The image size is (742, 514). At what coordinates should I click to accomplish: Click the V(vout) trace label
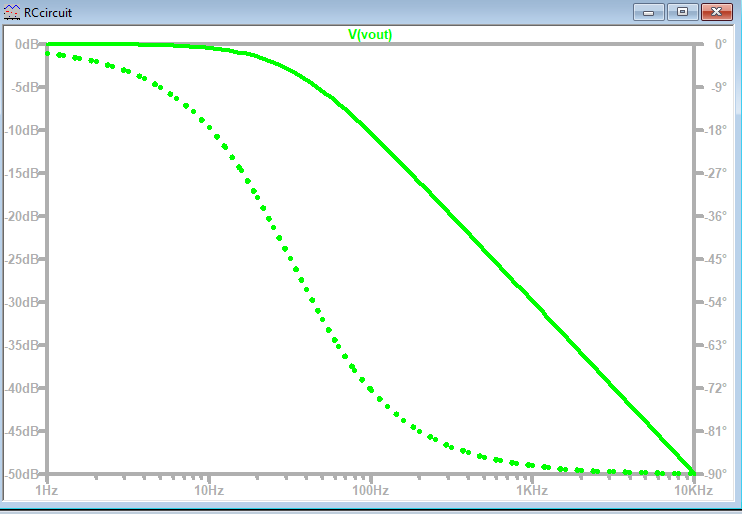pyautogui.click(x=370, y=34)
